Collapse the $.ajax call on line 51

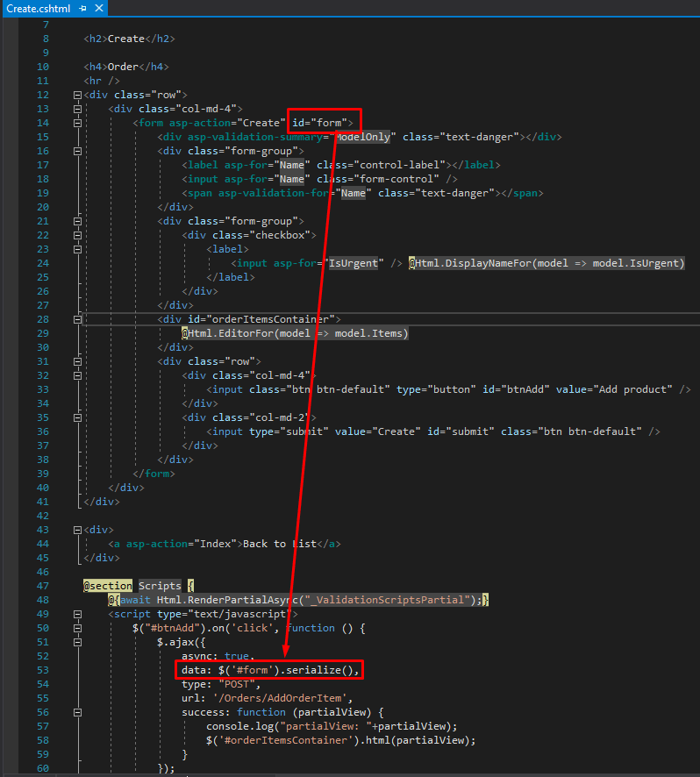pos(77,642)
